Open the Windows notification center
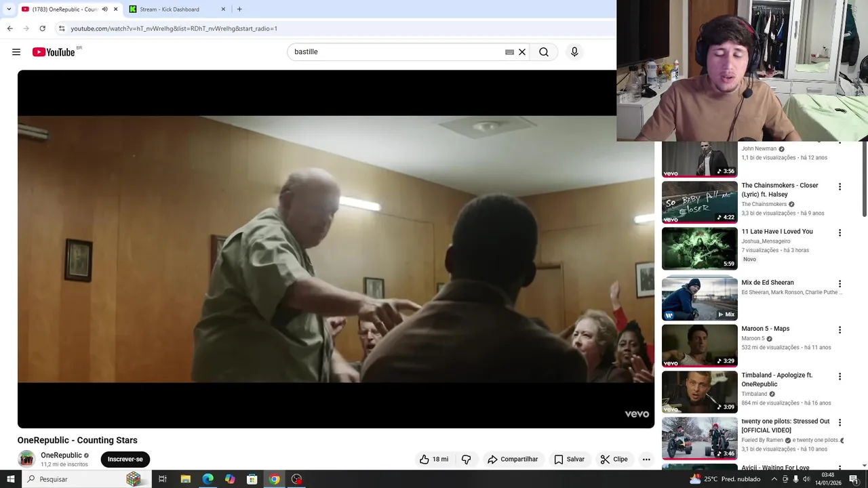The width and height of the screenshot is (868, 488). coord(854,479)
